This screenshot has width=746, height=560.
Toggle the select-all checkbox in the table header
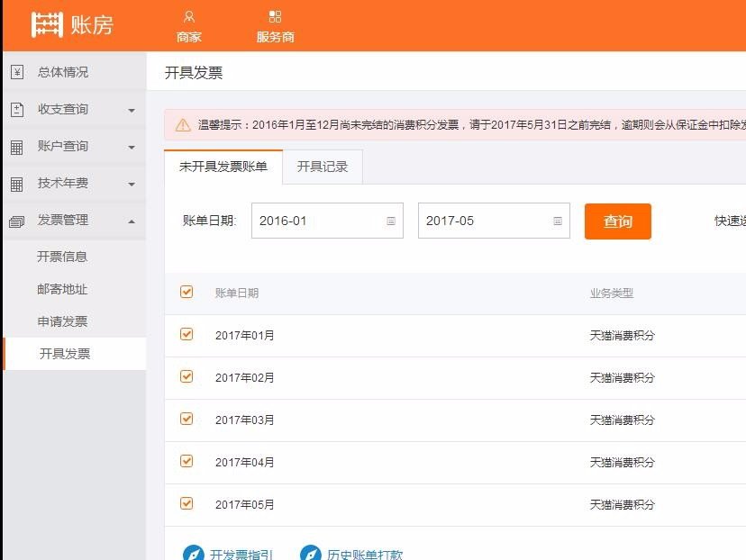pos(187,292)
